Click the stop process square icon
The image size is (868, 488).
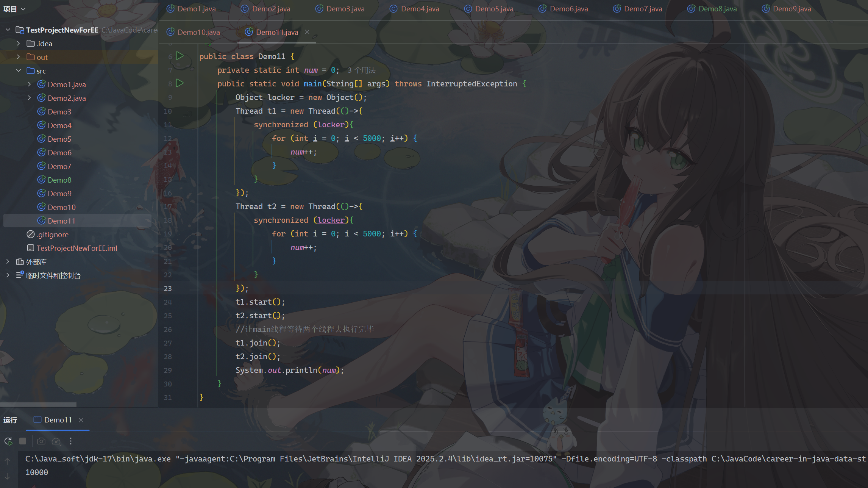point(23,441)
